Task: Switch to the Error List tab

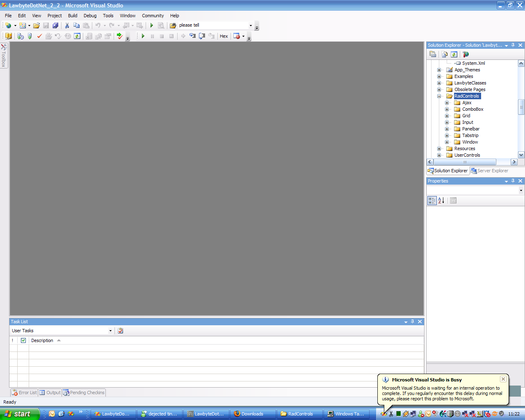Action: coord(24,393)
